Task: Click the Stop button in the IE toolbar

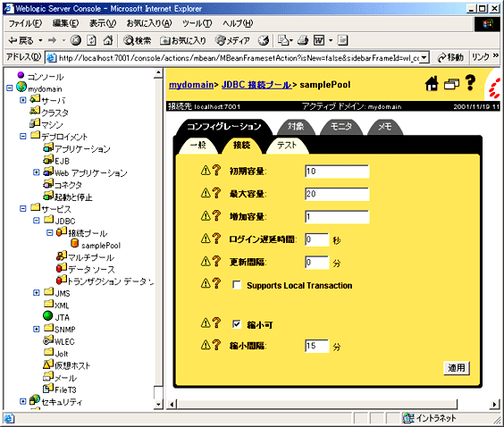Action: coord(76,40)
